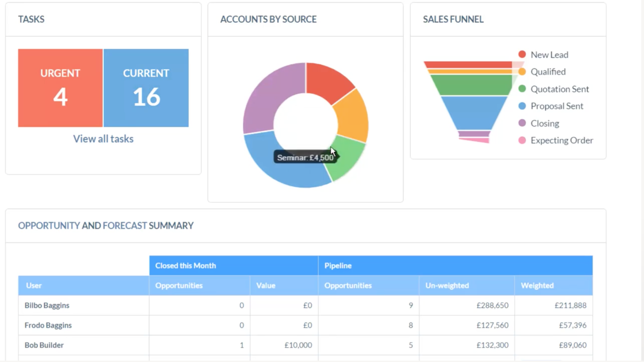Image resolution: width=644 pixels, height=362 pixels.
Task: Click the £132,300 un-weighted value
Action: 492,345
